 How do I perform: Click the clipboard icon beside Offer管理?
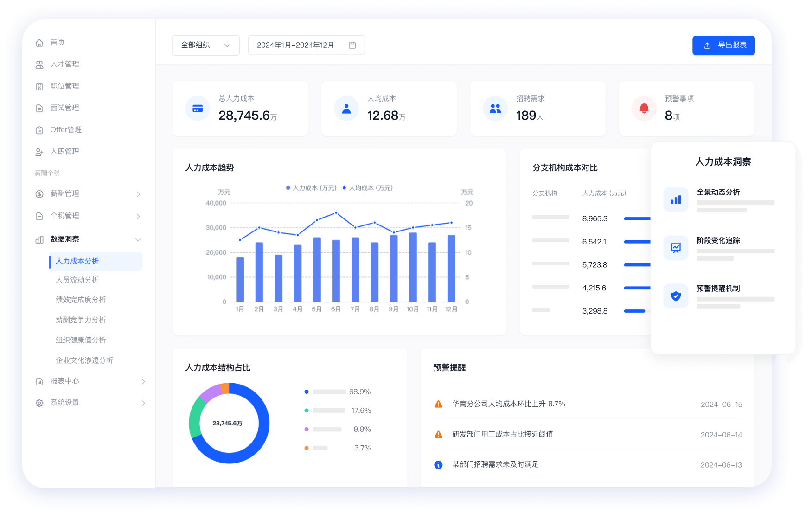tap(39, 130)
